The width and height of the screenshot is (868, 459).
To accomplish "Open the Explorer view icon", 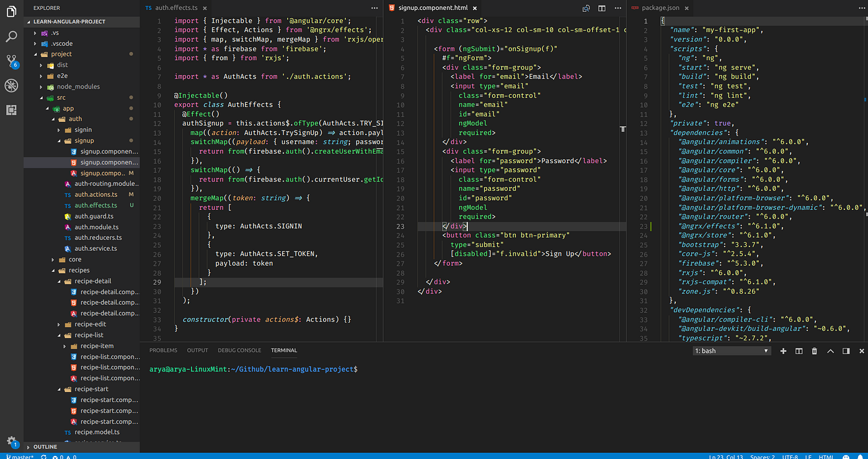I will pos(11,11).
